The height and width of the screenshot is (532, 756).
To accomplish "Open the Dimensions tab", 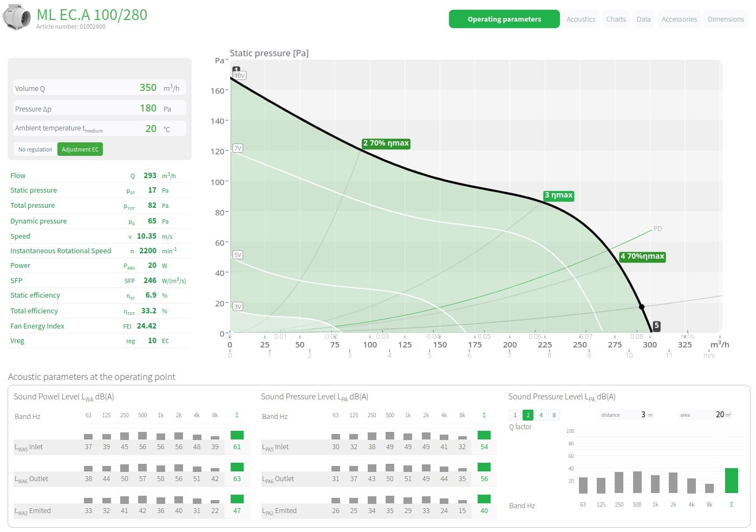I will 726,19.
